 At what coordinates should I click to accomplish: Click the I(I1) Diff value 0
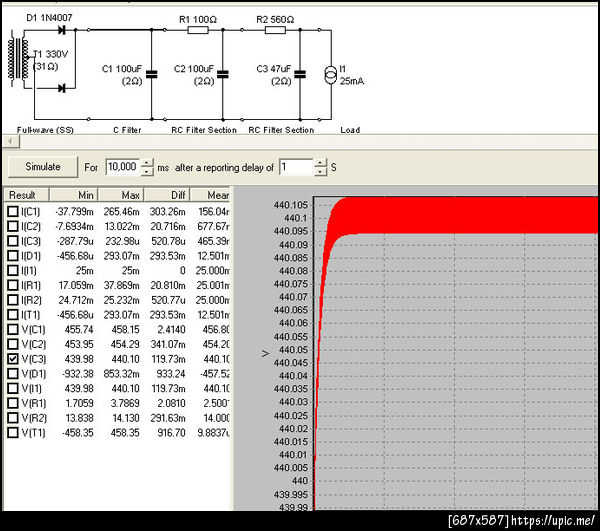[183, 270]
